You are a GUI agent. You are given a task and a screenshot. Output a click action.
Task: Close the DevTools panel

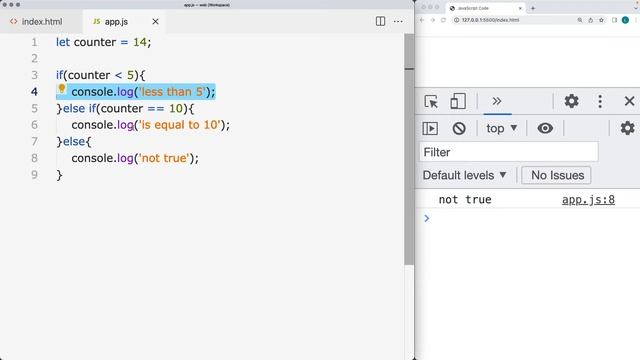click(629, 101)
